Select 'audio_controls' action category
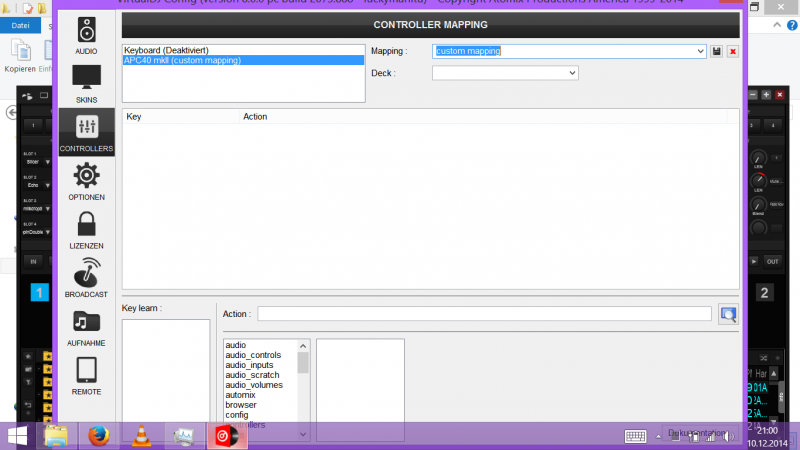The height and width of the screenshot is (450, 800). click(x=253, y=355)
